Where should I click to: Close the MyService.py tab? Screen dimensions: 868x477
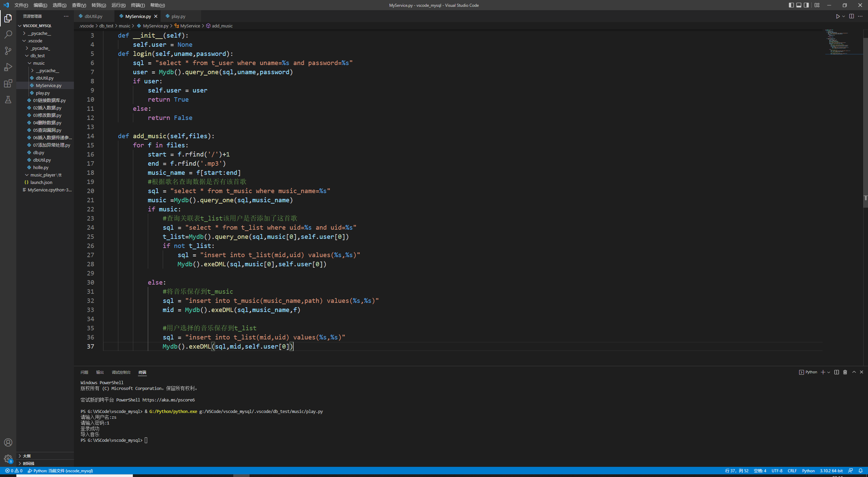point(156,16)
